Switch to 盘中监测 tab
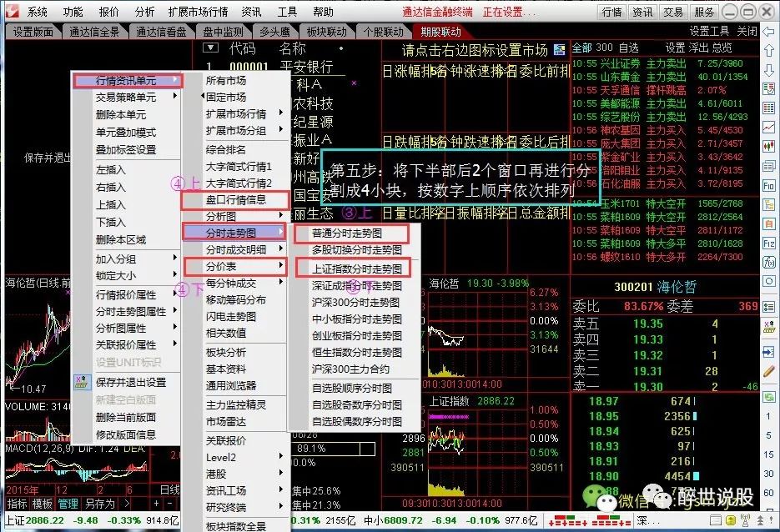 coord(224,32)
